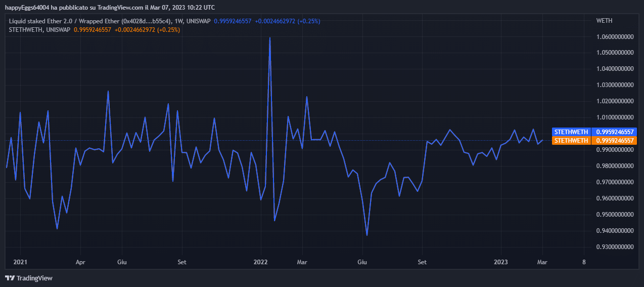Click the orange +0.25% change in legend
Screen dimensions: 644x287
(168, 30)
